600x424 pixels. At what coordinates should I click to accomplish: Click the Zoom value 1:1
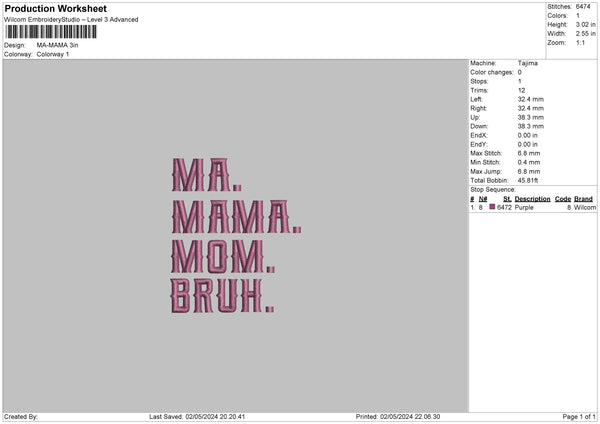click(x=580, y=42)
